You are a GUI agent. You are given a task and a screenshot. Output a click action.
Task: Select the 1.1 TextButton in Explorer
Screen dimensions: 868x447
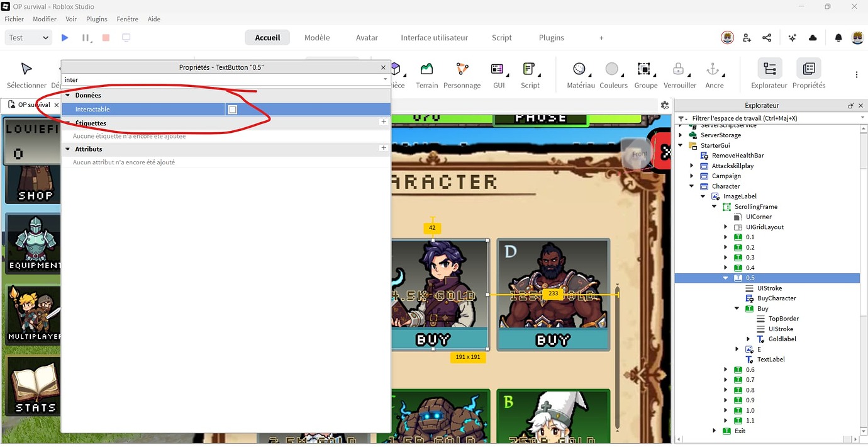pyautogui.click(x=750, y=421)
